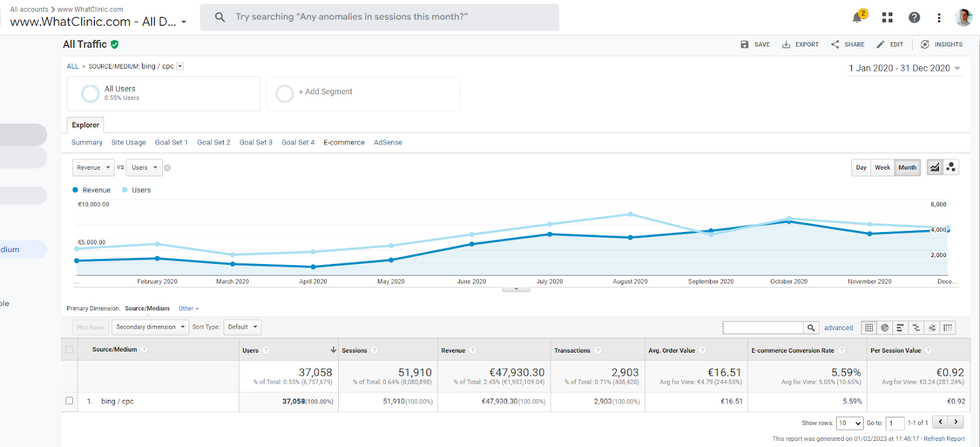Click the advanced filter link

tap(839, 328)
